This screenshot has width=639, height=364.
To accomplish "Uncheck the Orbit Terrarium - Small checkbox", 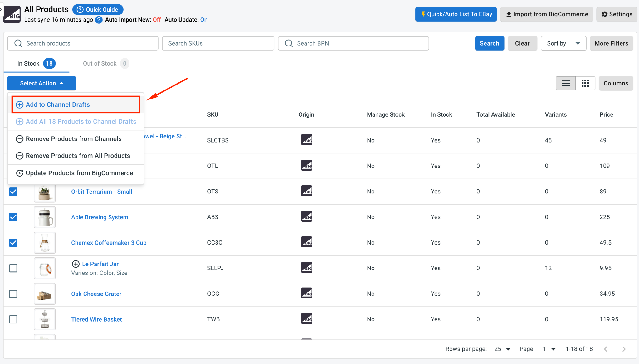I will pos(13,192).
